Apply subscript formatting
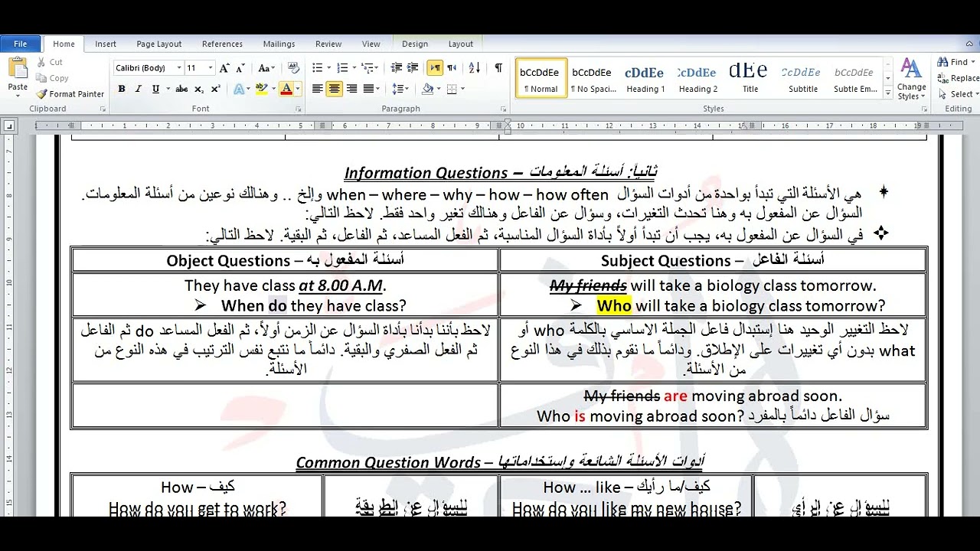 click(x=199, y=89)
